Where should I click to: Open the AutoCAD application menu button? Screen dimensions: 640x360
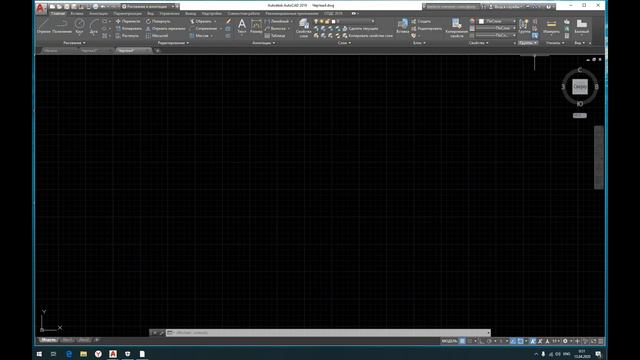40,8
